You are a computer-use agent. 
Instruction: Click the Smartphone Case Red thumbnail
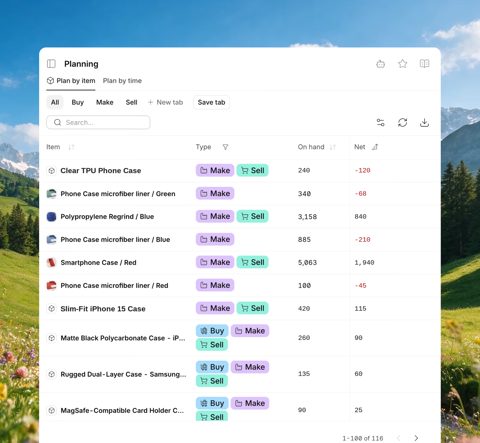click(x=51, y=263)
